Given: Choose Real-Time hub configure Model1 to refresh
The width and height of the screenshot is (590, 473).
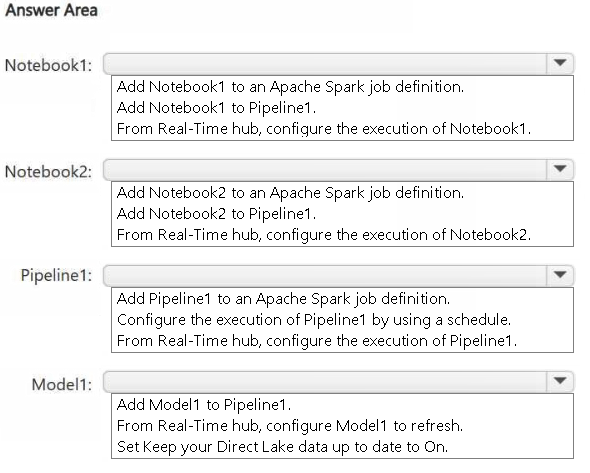Looking at the screenshot, I should (x=290, y=426).
